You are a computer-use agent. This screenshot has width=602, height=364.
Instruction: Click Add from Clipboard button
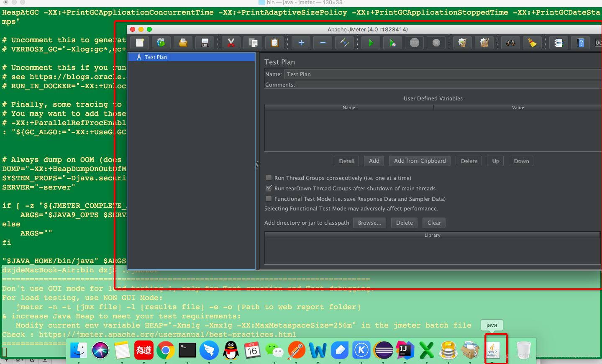coord(420,161)
